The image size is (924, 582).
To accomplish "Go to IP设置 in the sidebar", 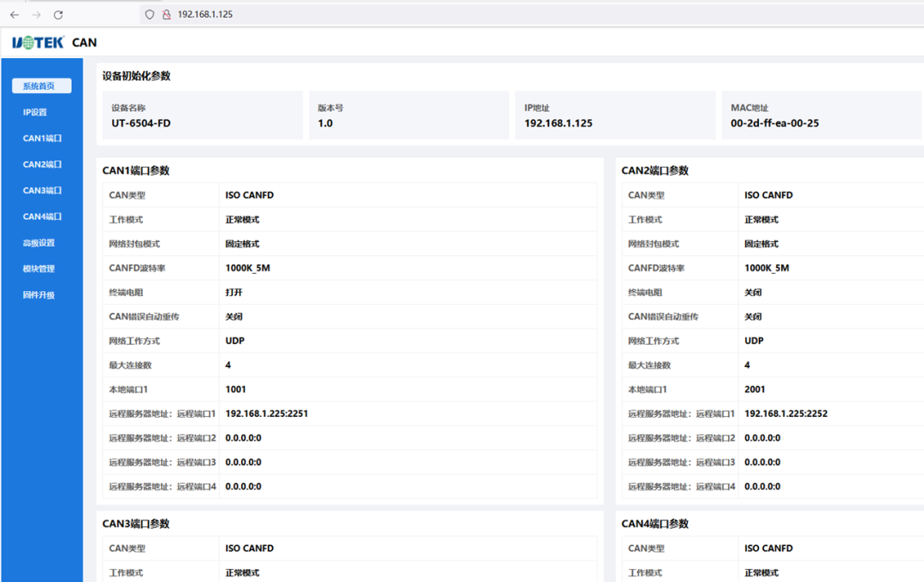I will (x=35, y=112).
